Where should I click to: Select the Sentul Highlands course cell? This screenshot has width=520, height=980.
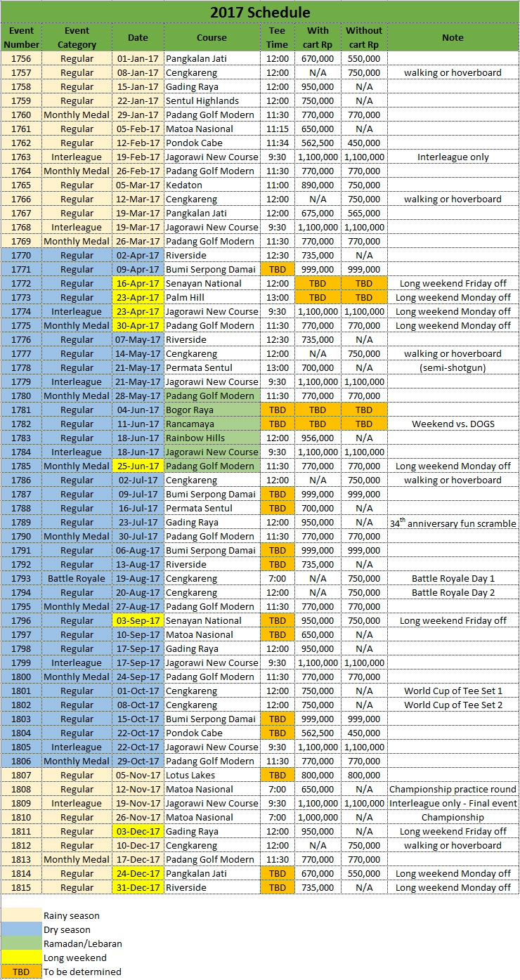[212, 100]
